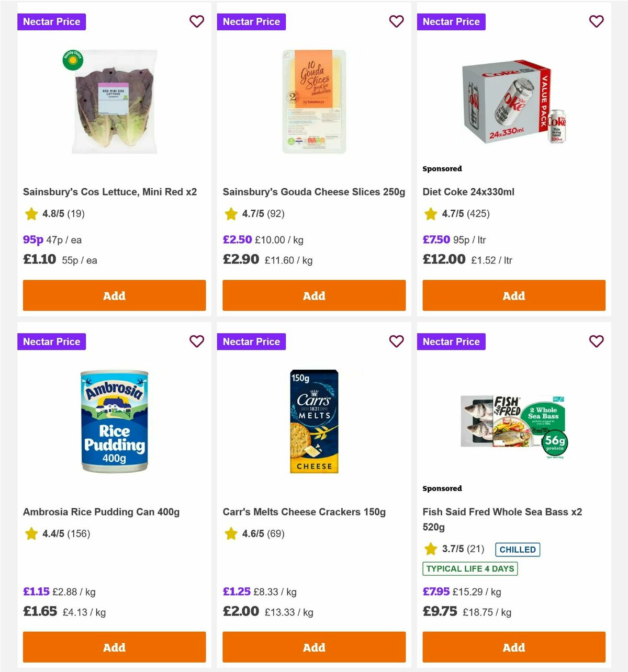Click the CHILLED label on sea bass product
Viewport: 628px width, 672px height.
point(517,549)
